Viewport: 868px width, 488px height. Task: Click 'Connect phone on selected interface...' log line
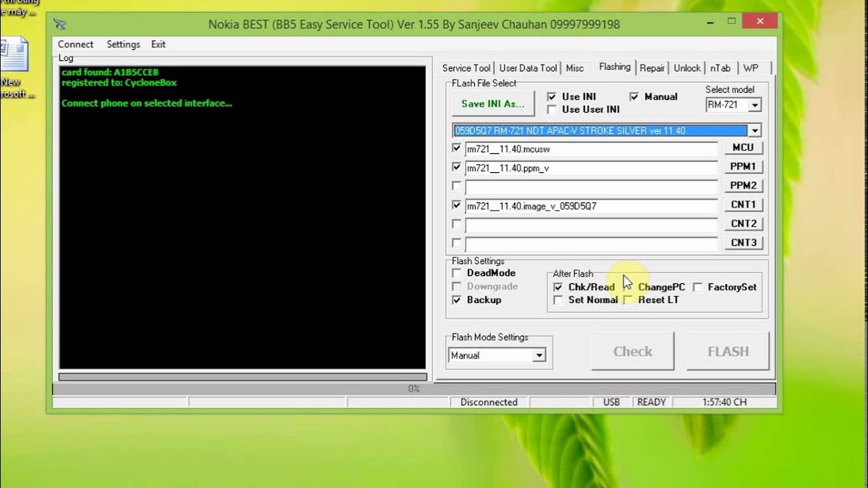146,104
